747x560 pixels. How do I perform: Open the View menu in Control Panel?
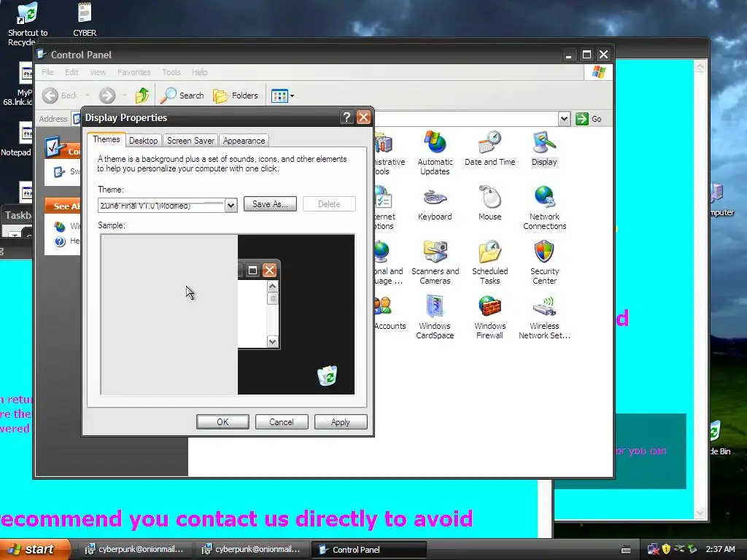click(x=98, y=72)
